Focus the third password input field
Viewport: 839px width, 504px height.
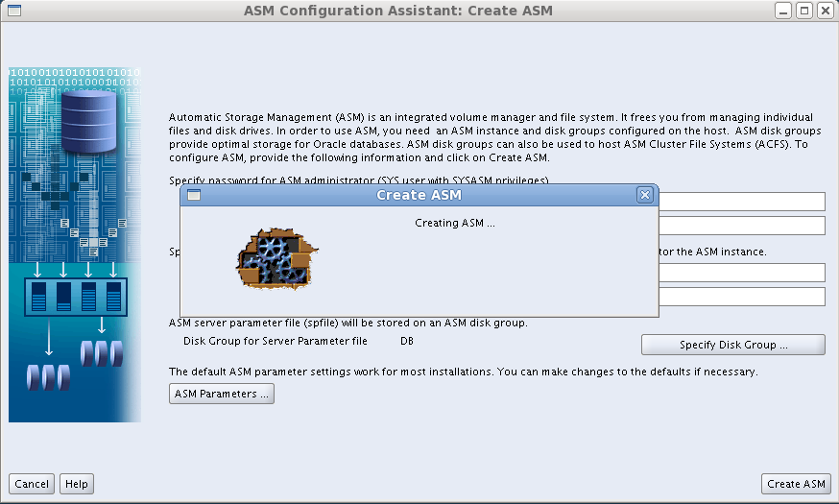coord(742,273)
